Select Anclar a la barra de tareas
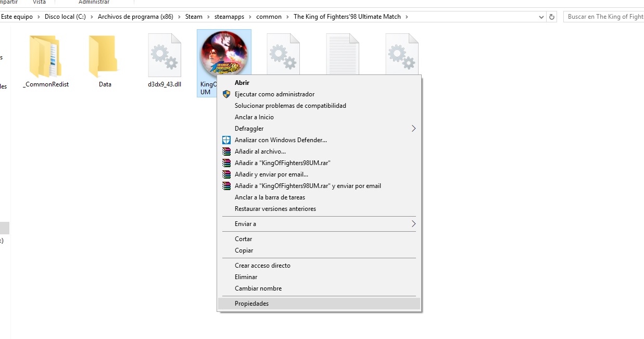The height and width of the screenshot is (339, 644). (x=319, y=197)
